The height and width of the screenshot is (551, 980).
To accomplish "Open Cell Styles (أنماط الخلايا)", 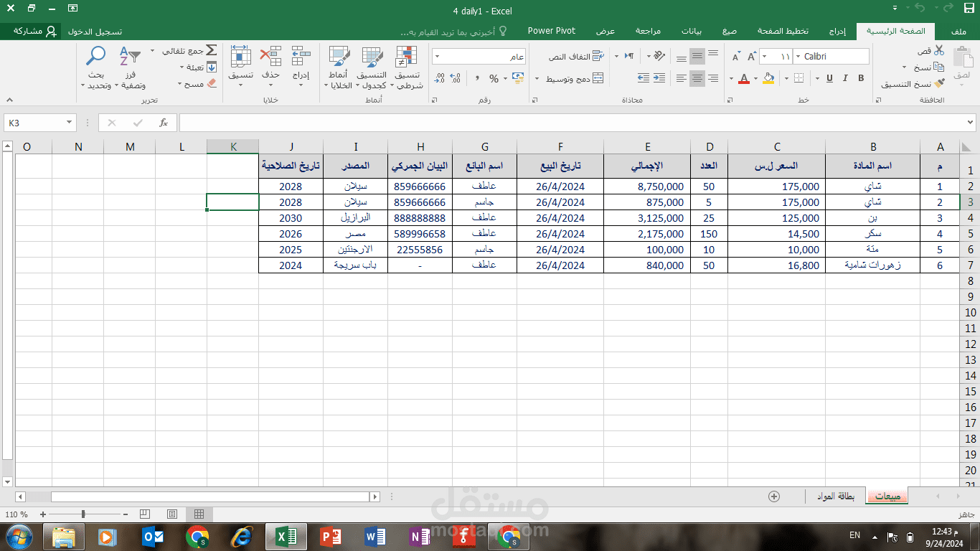I will (339, 68).
